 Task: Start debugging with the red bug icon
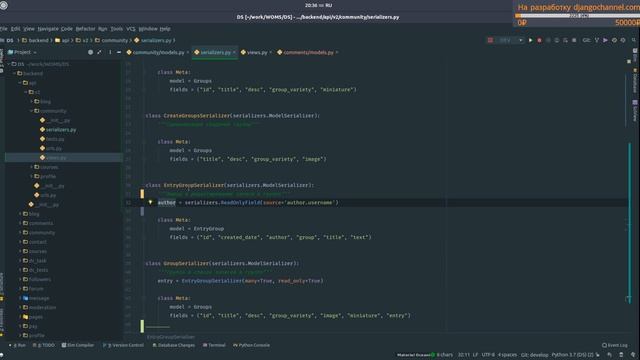539,40
